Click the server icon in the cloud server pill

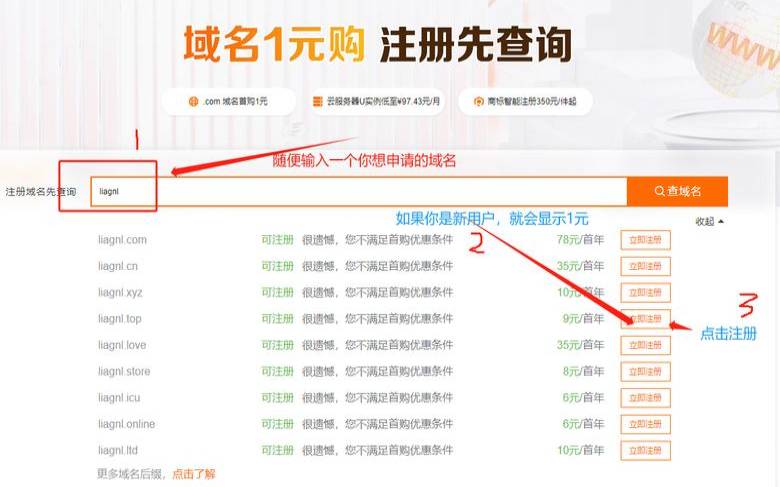point(317,101)
